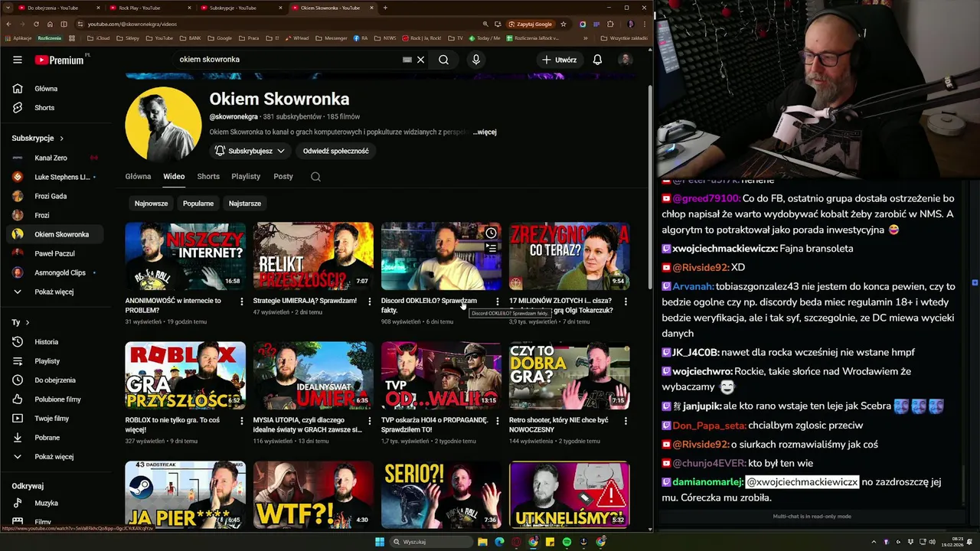Select the Popularne sort chip
Image resolution: width=980 pixels, height=551 pixels.
198,204
